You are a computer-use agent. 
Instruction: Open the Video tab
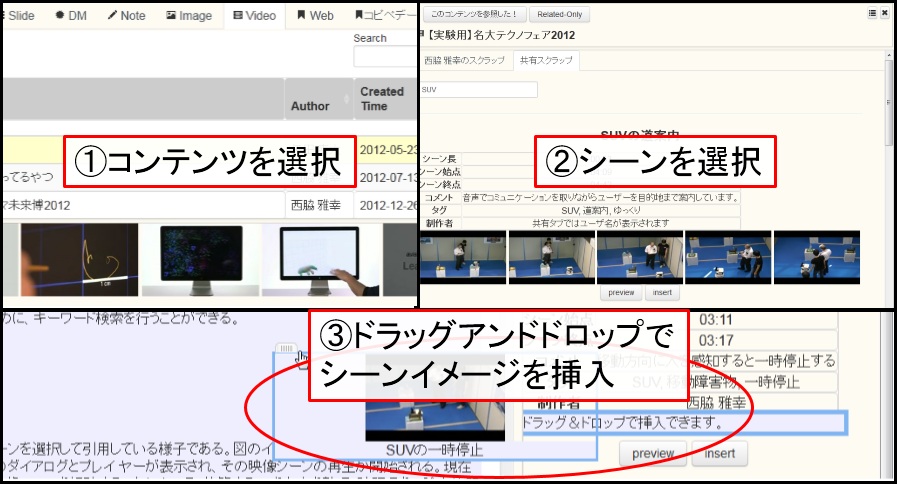(255, 16)
